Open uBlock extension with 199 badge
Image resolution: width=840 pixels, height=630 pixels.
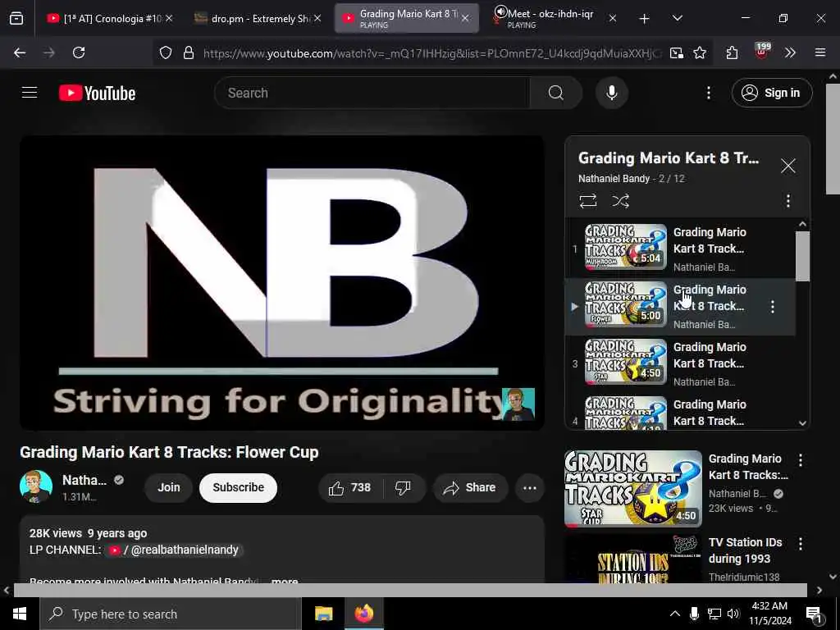[x=762, y=52]
